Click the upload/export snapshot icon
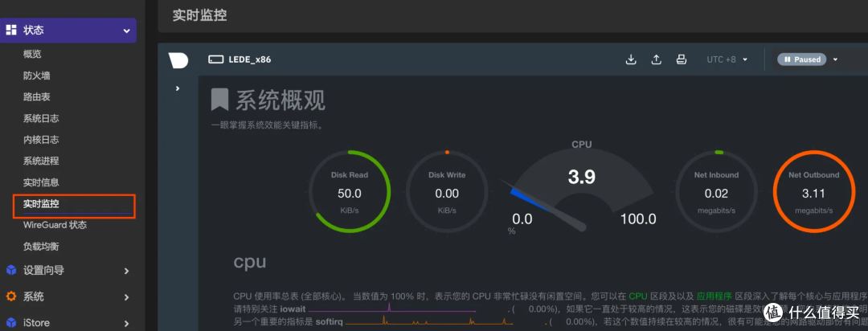The height and width of the screenshot is (331, 868). 656,59
